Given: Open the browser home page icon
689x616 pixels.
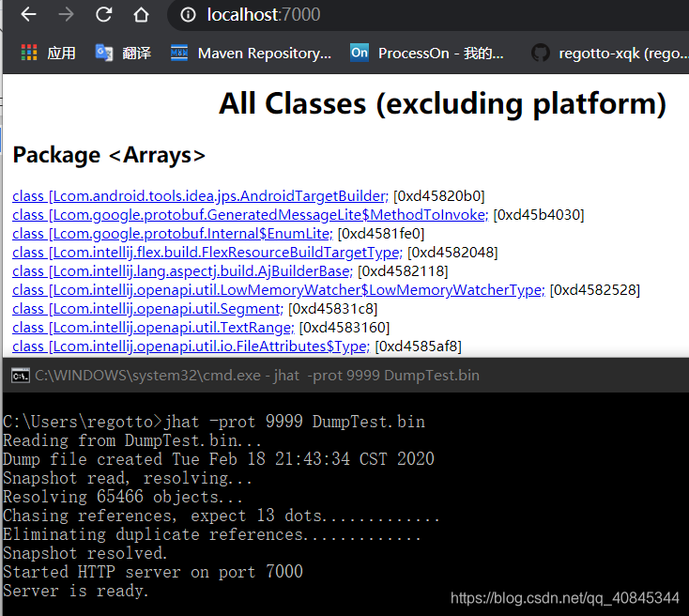Looking at the screenshot, I should coord(141,14).
